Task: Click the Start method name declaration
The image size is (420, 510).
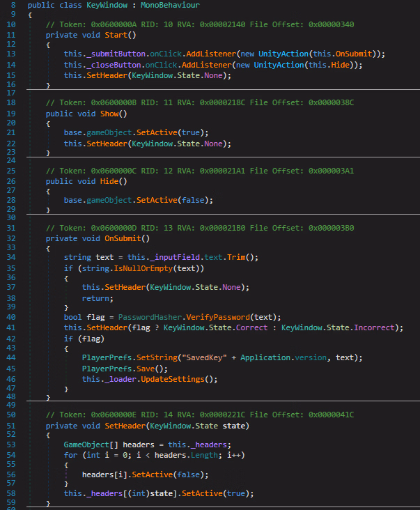Action: (116, 35)
